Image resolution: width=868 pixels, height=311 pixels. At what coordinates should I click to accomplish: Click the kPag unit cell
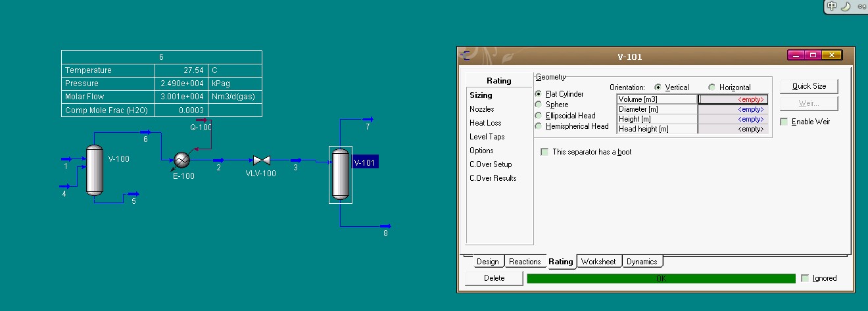[x=235, y=84]
